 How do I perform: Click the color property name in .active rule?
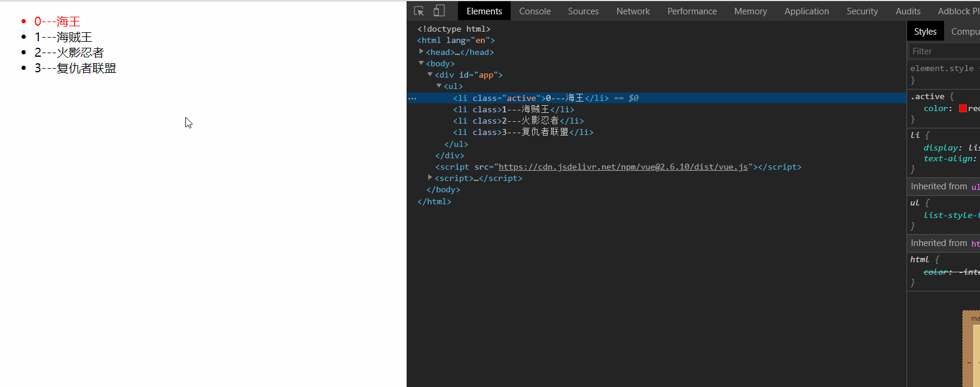(x=936, y=108)
